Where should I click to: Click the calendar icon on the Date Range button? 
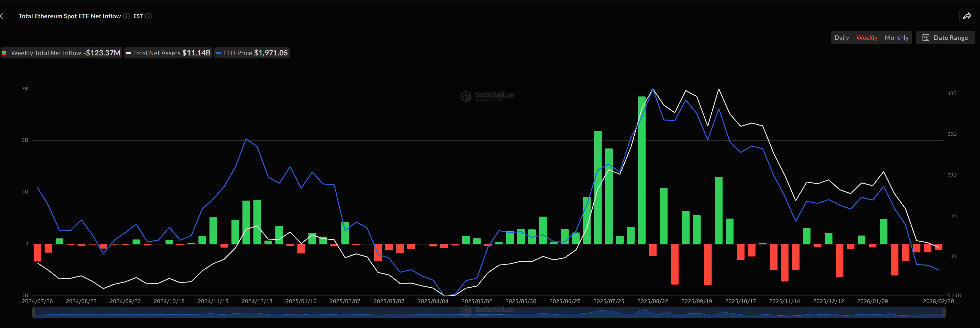click(x=926, y=37)
